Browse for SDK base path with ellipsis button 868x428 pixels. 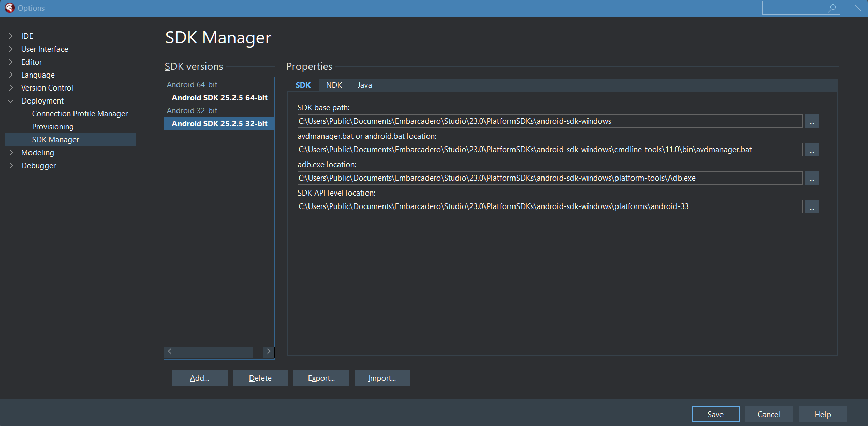click(x=812, y=121)
